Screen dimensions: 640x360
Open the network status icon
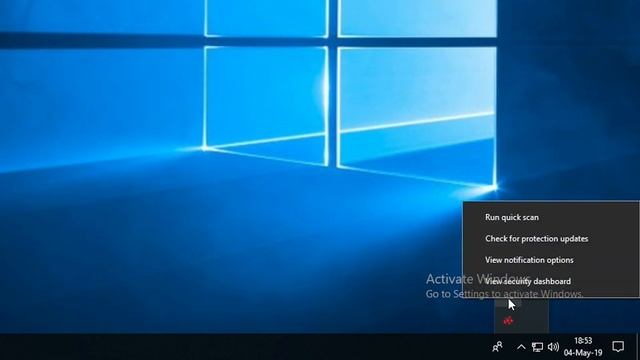(537, 347)
